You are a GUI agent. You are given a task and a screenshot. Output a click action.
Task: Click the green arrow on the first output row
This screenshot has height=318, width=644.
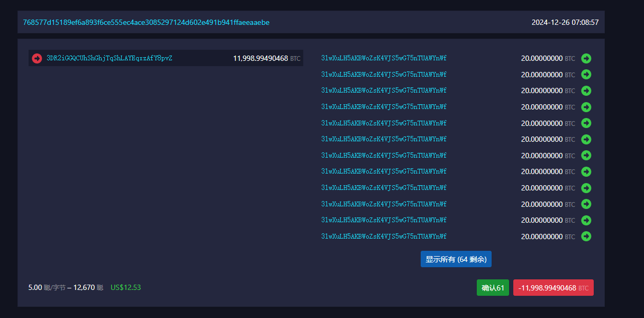(586, 58)
